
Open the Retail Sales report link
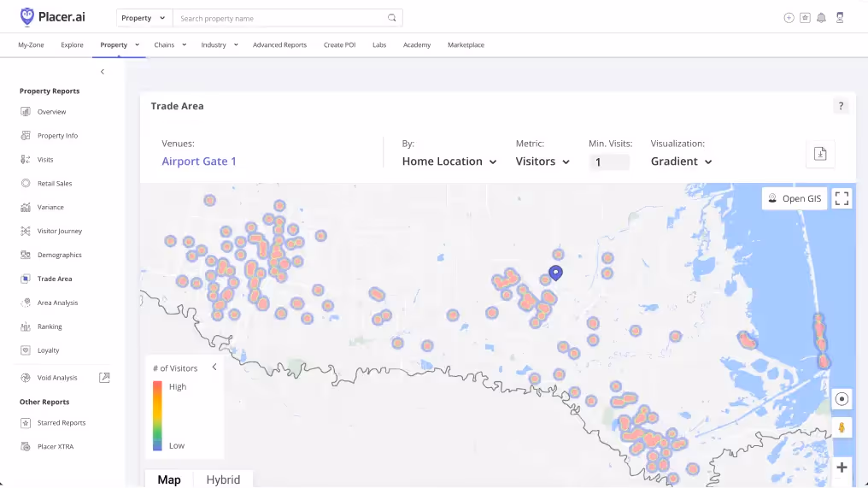pyautogui.click(x=55, y=184)
